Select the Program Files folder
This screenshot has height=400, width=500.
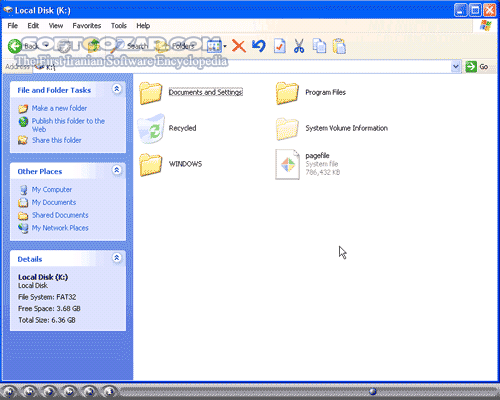point(311,93)
